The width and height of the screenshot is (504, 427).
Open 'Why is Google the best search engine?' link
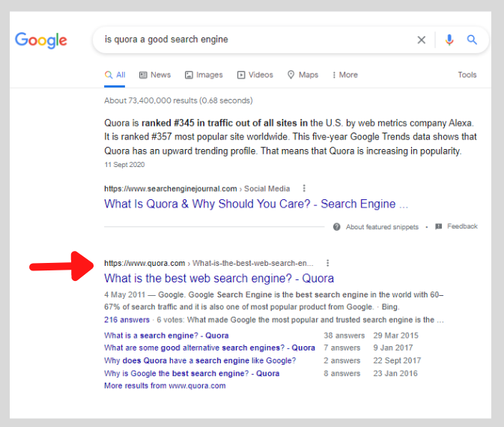pyautogui.click(x=192, y=374)
